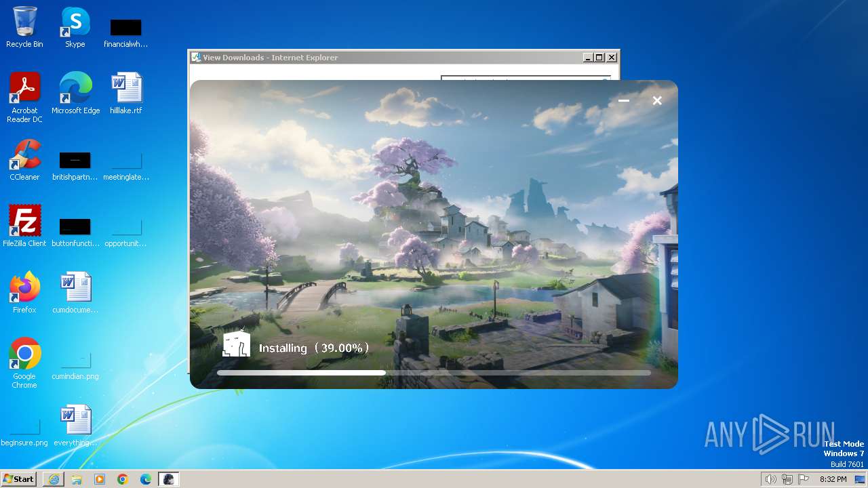This screenshot has width=868, height=488.
Task: Open the hilllake.rtf document
Action: point(126,94)
